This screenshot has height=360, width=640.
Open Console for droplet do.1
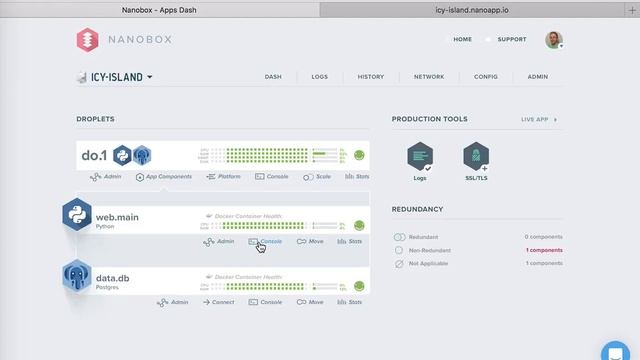click(272, 177)
